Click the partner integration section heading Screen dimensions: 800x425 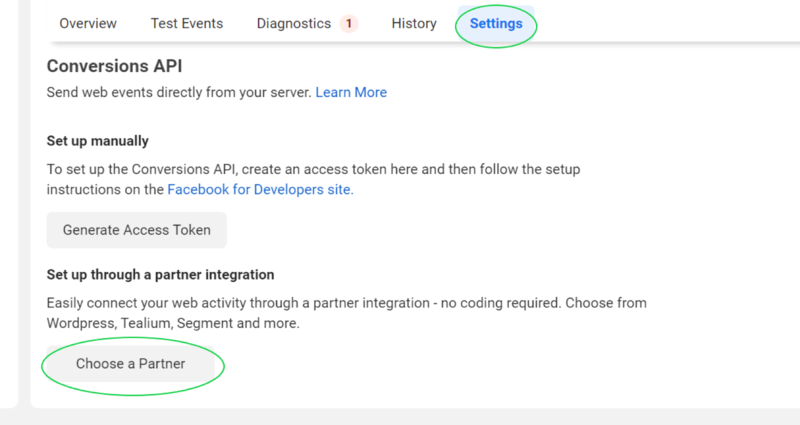coord(161,274)
